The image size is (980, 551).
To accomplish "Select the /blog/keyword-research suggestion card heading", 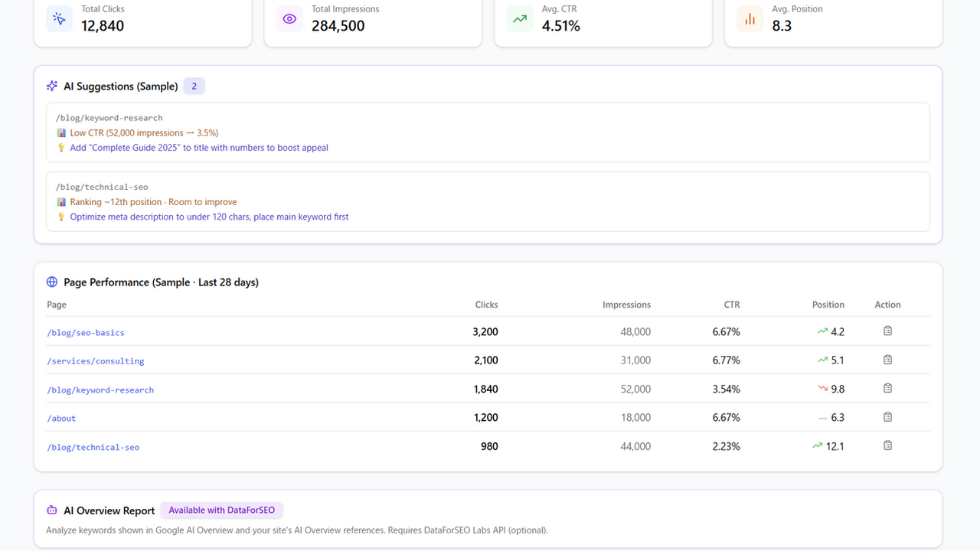I will click(109, 118).
